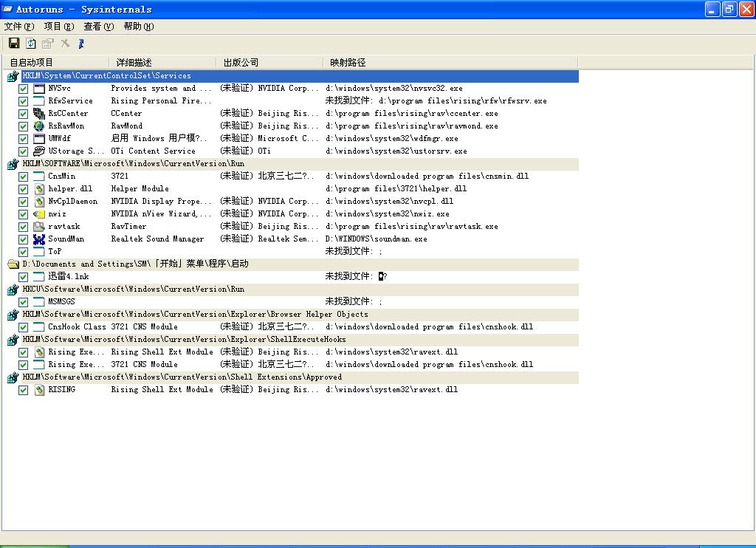The image size is (756, 548).
Task: Click the registry icon beside HKLM\System\CurrentControlSet\Services
Action: [13, 76]
